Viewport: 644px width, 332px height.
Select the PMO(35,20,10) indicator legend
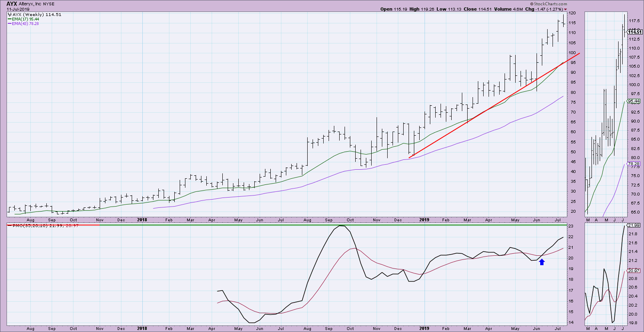pos(46,226)
